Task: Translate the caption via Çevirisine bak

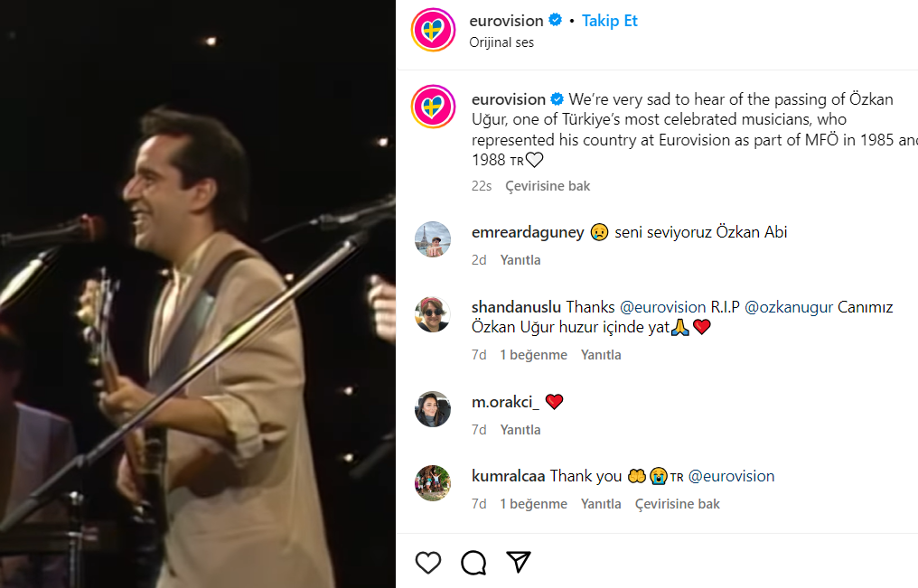Action: tap(547, 185)
